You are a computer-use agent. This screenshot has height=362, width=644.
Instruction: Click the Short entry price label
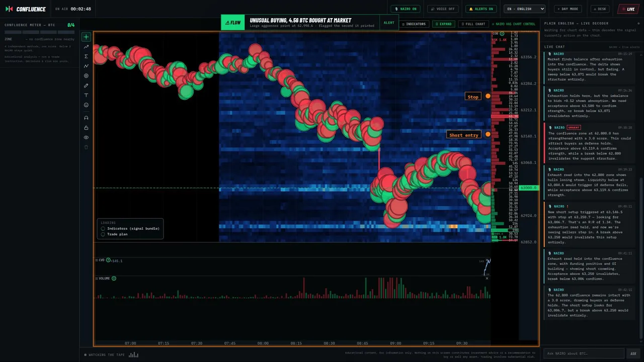click(x=463, y=135)
